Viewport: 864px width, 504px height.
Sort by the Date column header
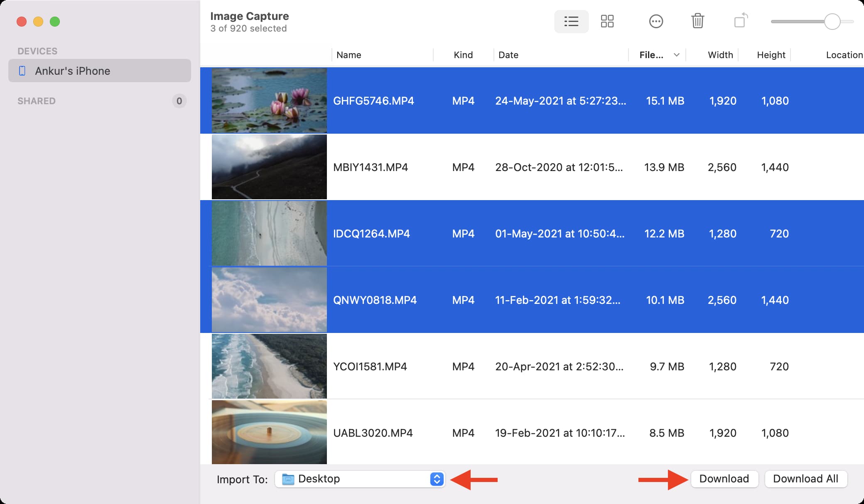point(508,55)
